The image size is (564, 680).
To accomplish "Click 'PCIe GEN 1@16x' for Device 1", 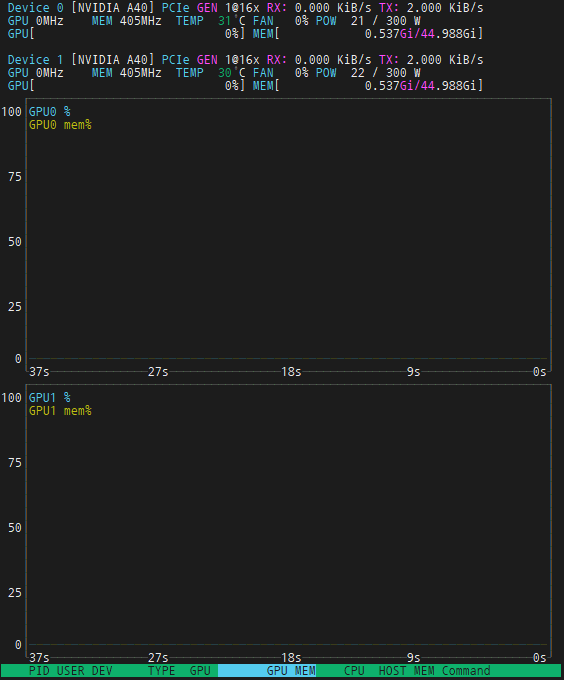I will (211, 60).
